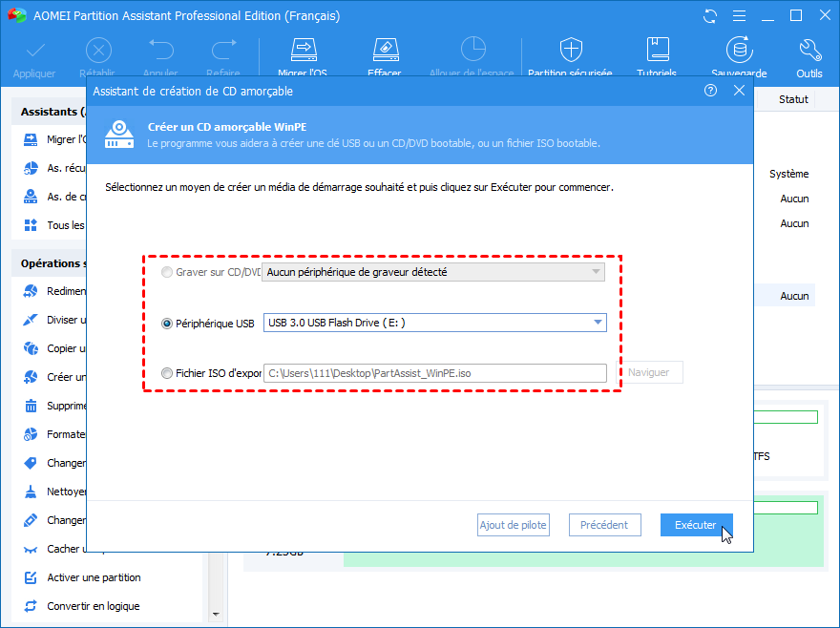Open the Effacer wipe tool

(386, 50)
